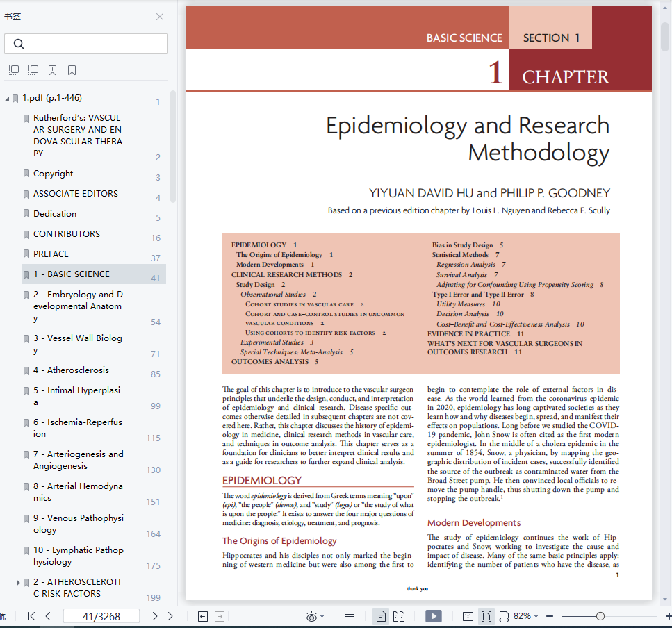Zoom out with the minus button
The image size is (672, 628).
point(550,616)
